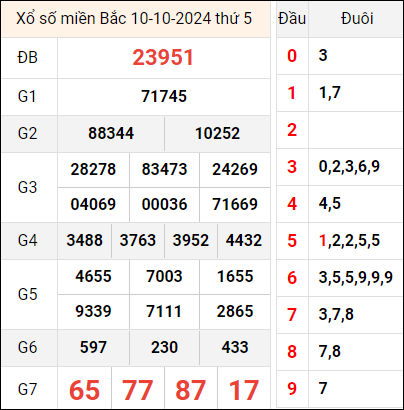Viewport: 404px width, 410px height.
Task: Click G2 number 88344
Action: point(111,133)
